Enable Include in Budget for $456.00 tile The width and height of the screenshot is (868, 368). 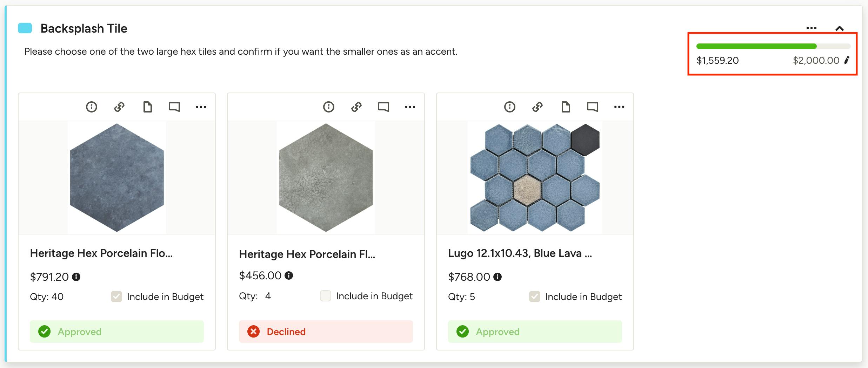click(326, 296)
